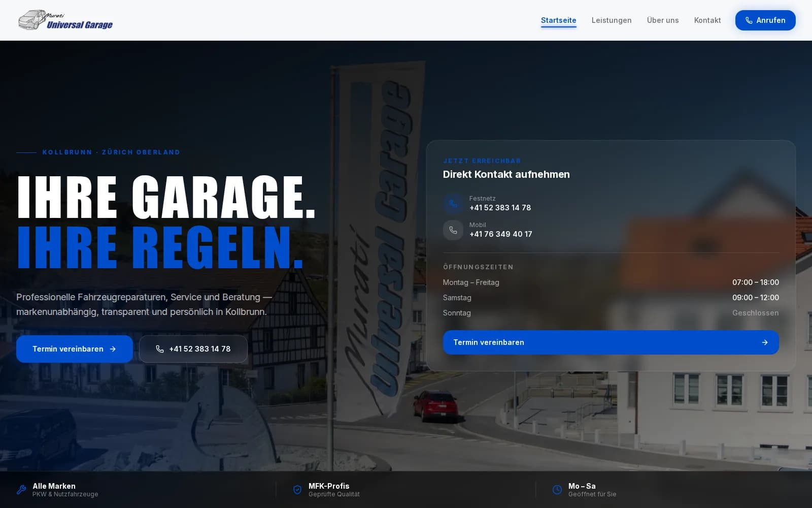
Task: Click the Anrufen button in the header
Action: (765, 20)
